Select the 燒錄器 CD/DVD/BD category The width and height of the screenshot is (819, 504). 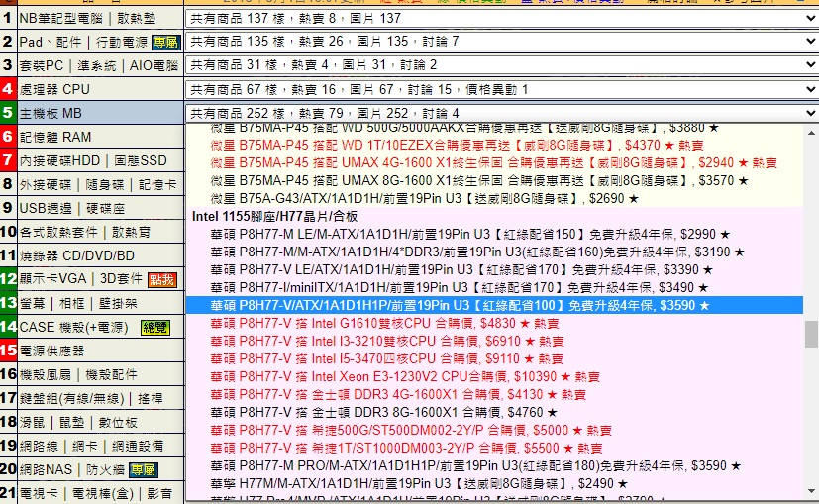[77, 255]
